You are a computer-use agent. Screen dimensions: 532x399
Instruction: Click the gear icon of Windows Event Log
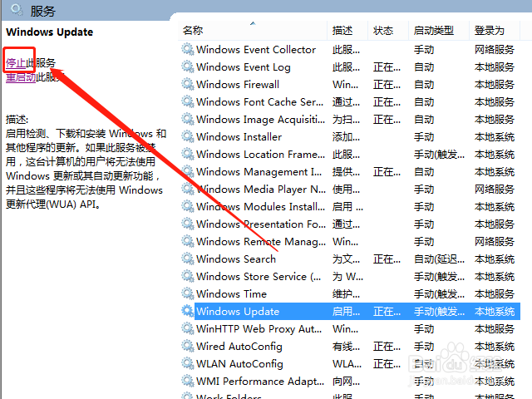click(x=188, y=66)
